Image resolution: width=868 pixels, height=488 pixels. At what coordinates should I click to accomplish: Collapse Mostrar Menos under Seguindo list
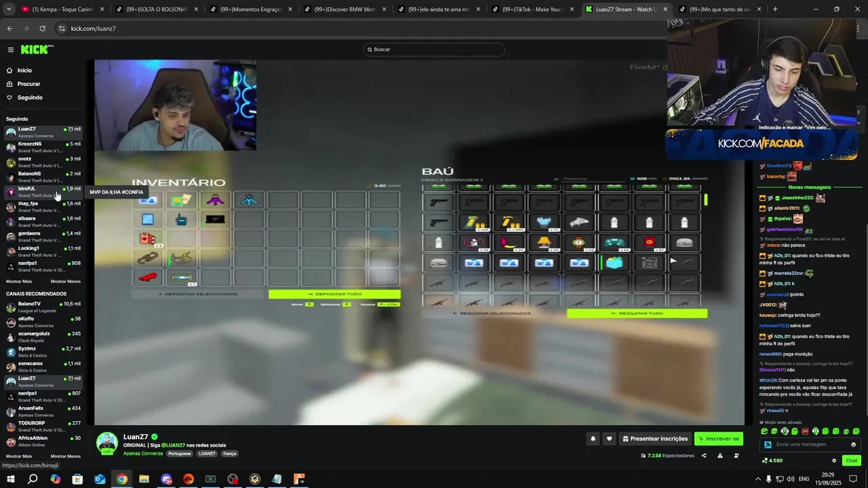(x=66, y=281)
